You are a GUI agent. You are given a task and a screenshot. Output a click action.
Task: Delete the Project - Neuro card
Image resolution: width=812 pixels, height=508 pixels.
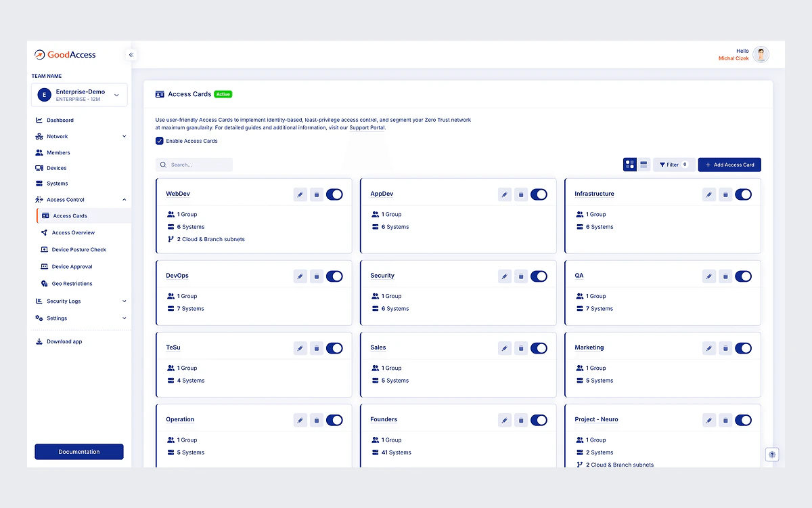(725, 420)
